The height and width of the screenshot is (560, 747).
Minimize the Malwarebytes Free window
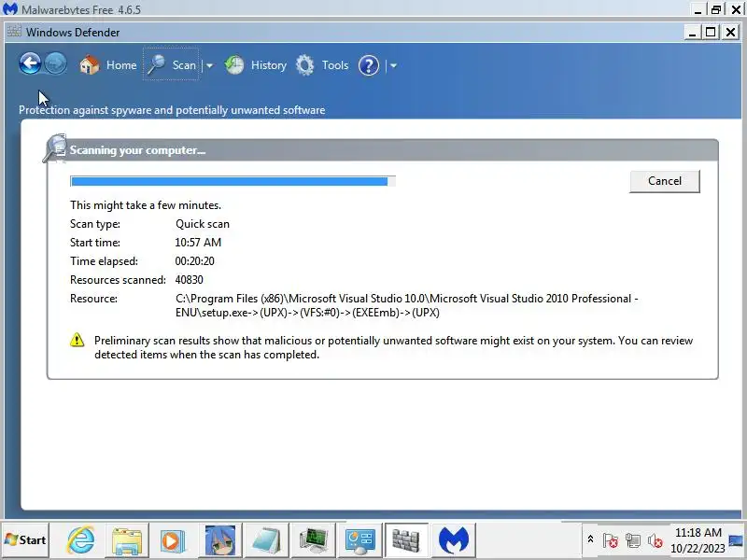click(698, 9)
